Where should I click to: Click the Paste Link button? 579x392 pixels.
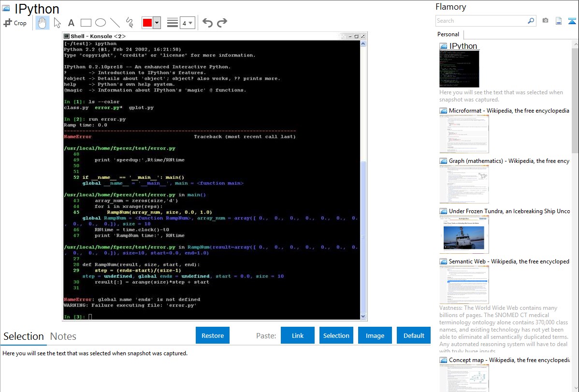pyautogui.click(x=298, y=335)
